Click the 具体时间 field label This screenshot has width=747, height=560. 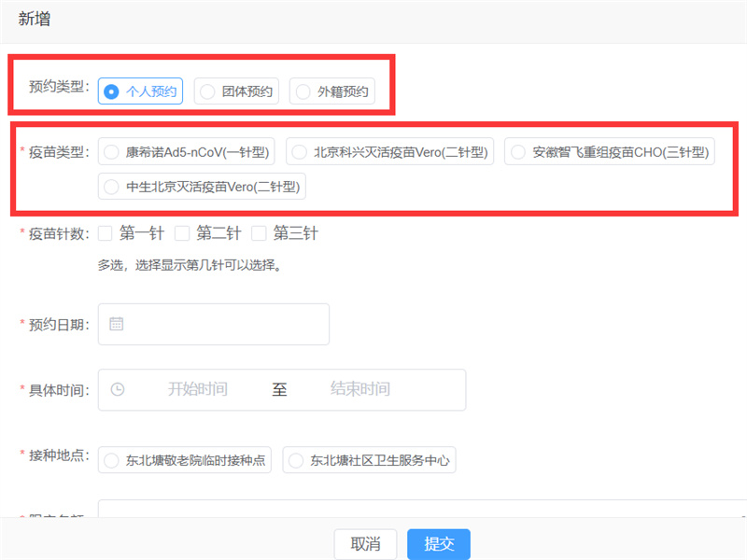click(x=59, y=390)
